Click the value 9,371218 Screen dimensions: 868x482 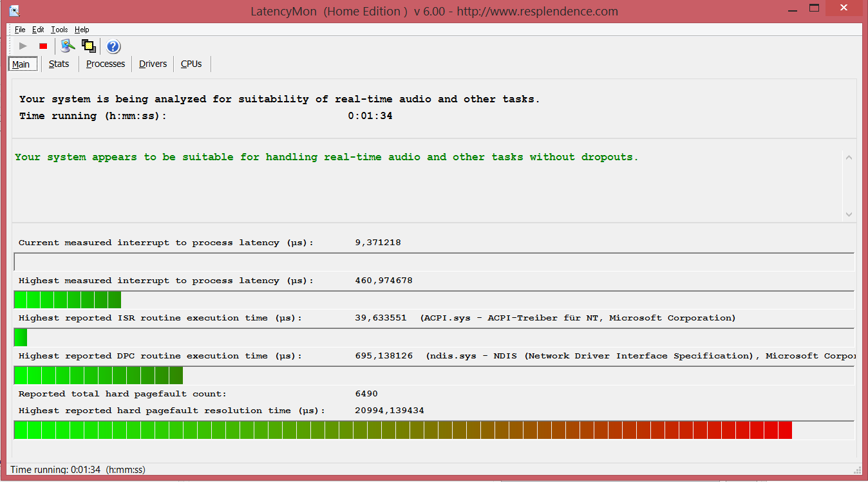click(x=378, y=243)
